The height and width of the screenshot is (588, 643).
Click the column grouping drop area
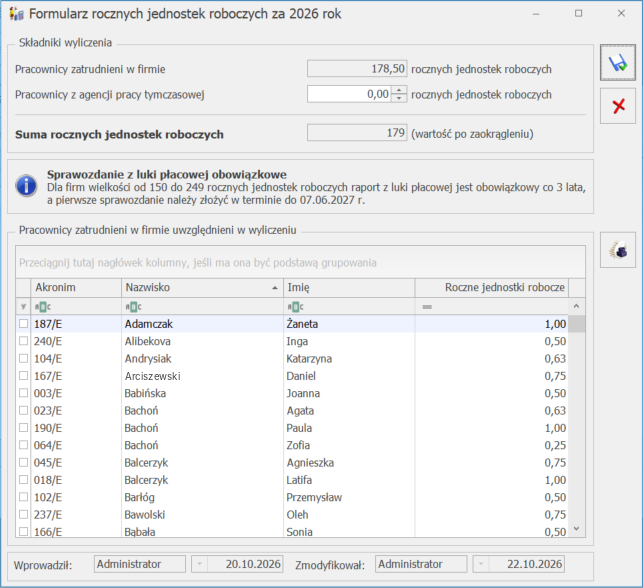click(x=300, y=262)
